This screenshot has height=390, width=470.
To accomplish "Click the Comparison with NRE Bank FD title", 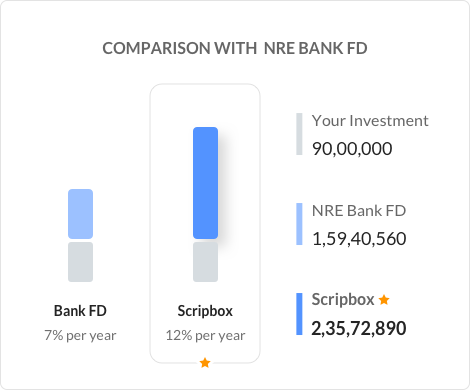I will click(x=235, y=48).
